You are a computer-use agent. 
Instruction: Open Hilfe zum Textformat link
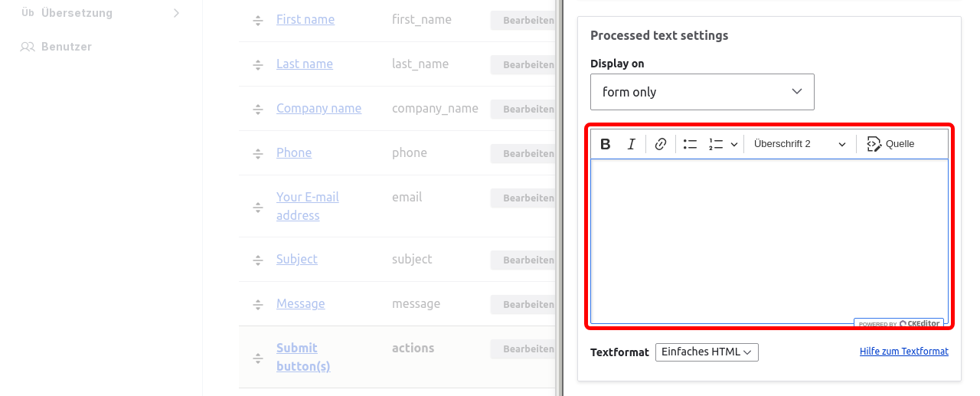coord(903,352)
